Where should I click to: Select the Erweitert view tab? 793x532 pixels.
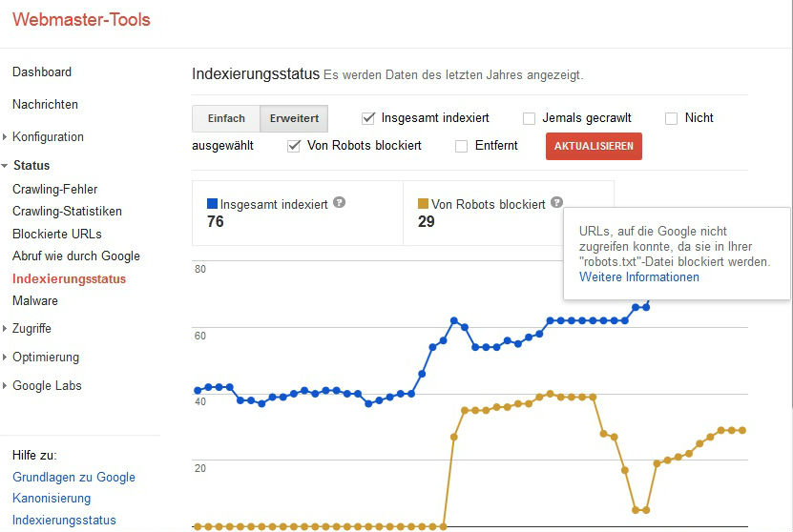(294, 119)
